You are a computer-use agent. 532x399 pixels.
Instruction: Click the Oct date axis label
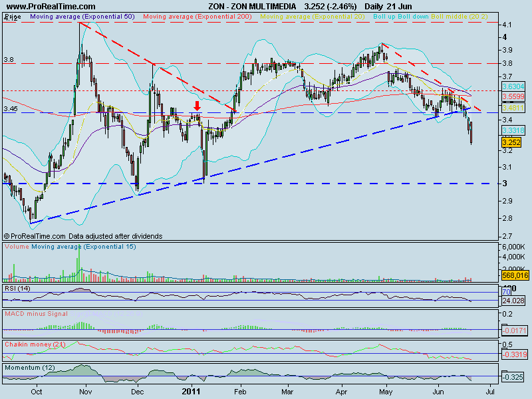37,392
